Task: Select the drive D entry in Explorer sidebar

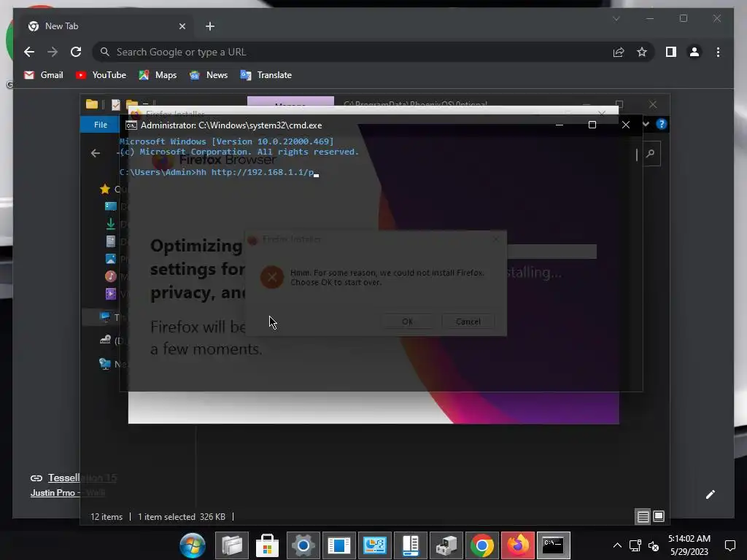Action: click(x=106, y=340)
